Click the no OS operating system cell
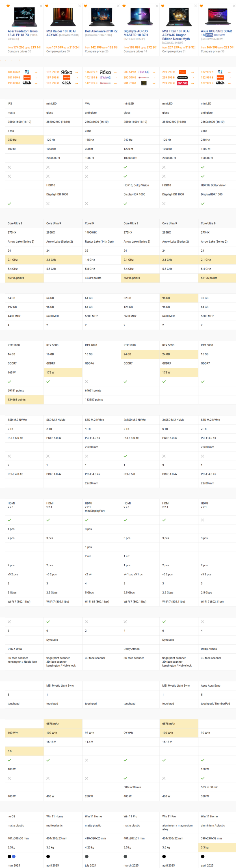The height and width of the screenshot is (868, 236). [24, 816]
